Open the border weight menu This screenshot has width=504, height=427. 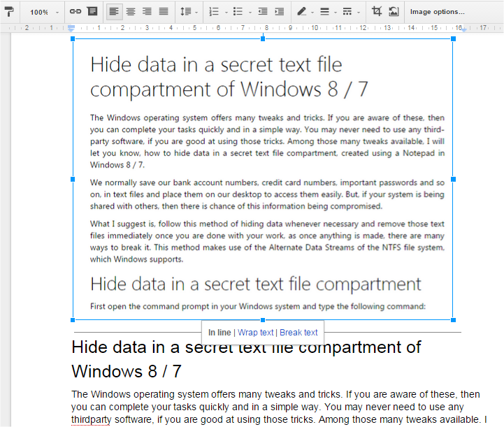point(328,12)
